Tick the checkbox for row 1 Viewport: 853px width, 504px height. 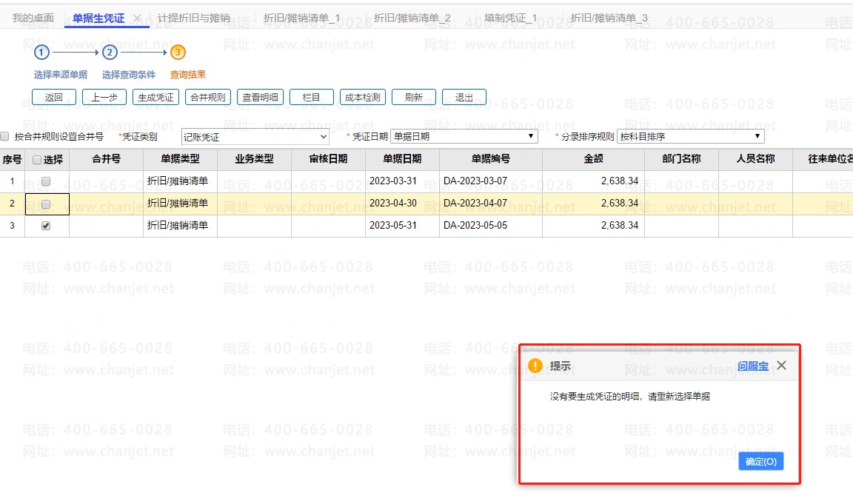coord(46,181)
